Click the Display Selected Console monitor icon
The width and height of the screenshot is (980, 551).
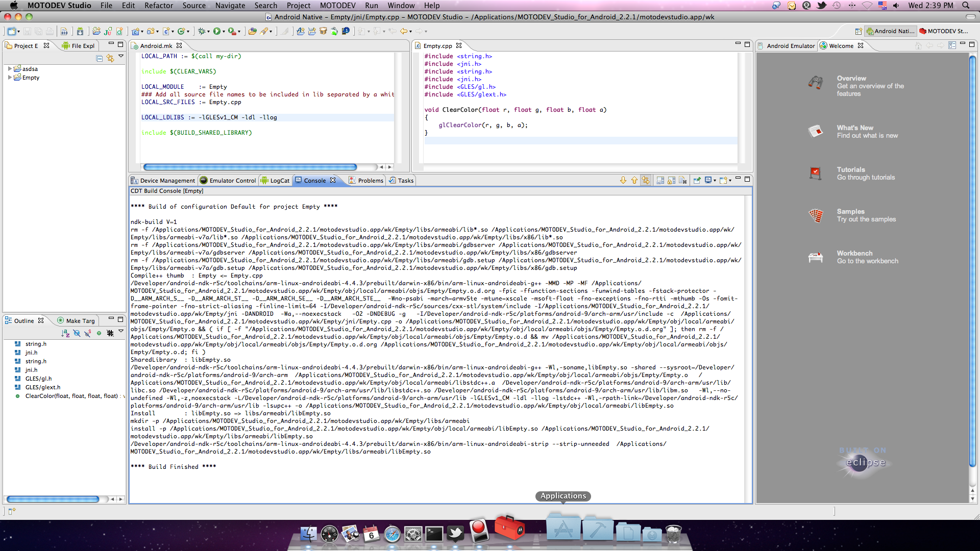point(708,180)
